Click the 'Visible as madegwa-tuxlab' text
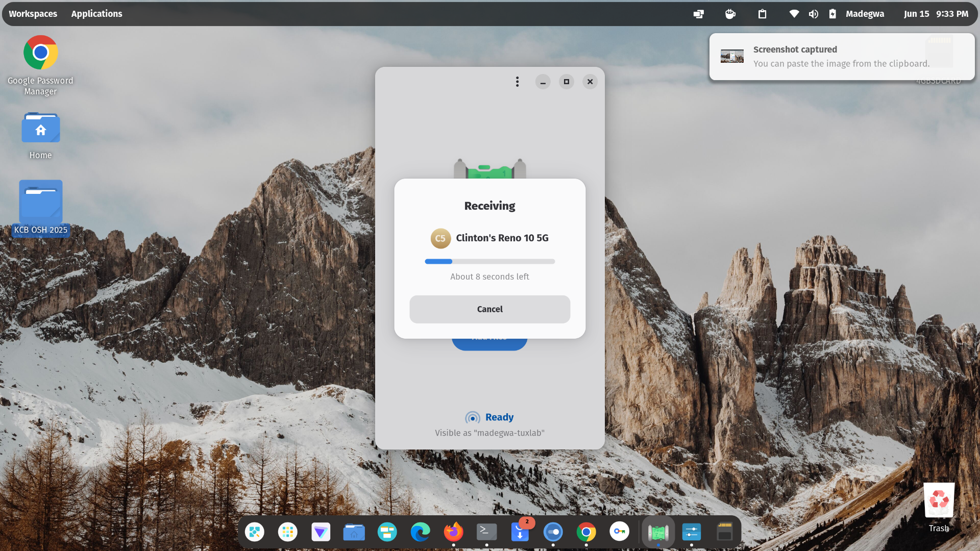Image resolution: width=980 pixels, height=551 pixels. pos(489,433)
